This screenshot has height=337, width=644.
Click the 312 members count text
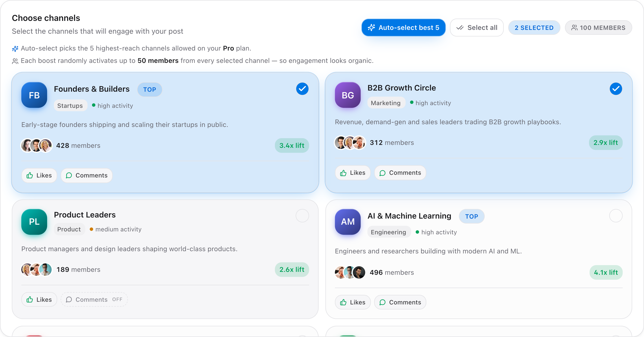392,143
